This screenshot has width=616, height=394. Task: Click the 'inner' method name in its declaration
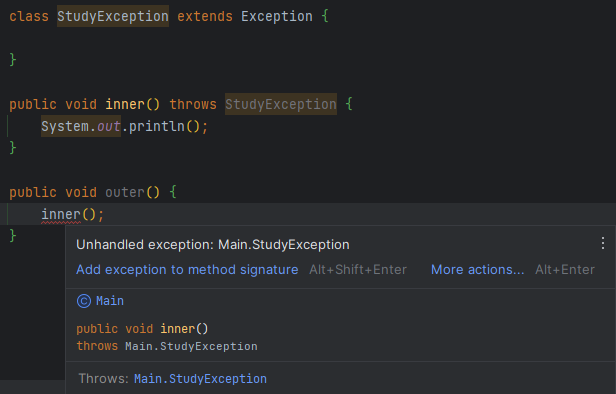tap(125, 104)
